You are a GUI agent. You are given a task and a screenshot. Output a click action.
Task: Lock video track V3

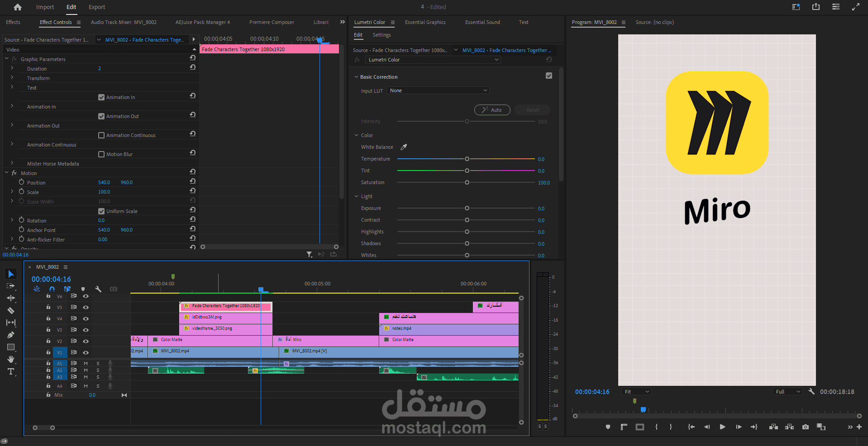[48, 329]
